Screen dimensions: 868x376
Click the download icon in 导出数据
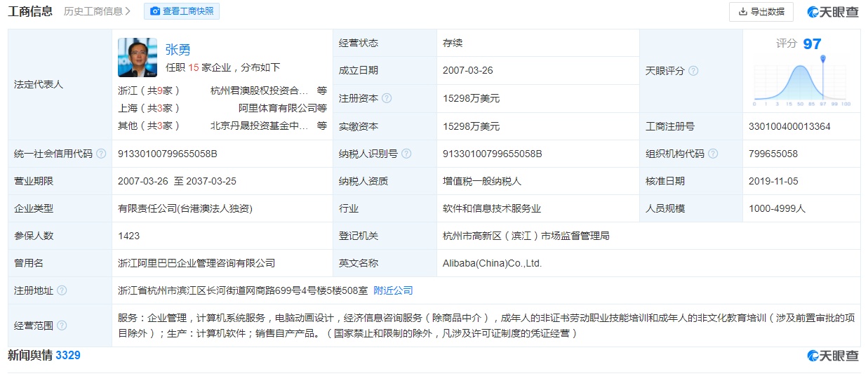(743, 12)
